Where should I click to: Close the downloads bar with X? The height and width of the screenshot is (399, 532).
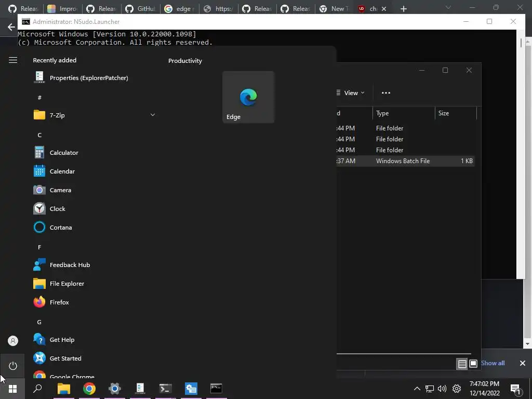[x=523, y=363]
